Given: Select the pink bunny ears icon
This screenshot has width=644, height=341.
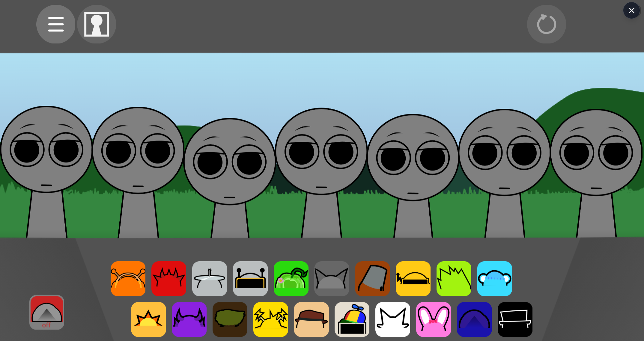Looking at the screenshot, I should point(434,319).
